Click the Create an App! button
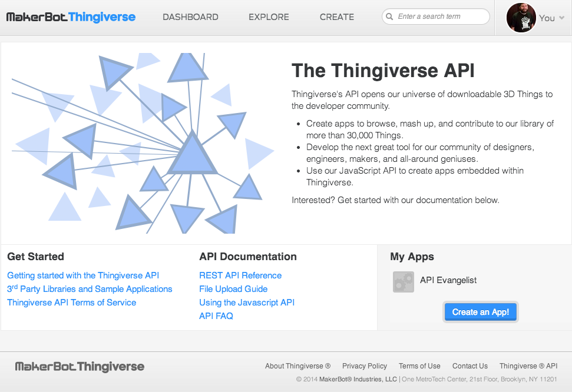 pos(480,312)
